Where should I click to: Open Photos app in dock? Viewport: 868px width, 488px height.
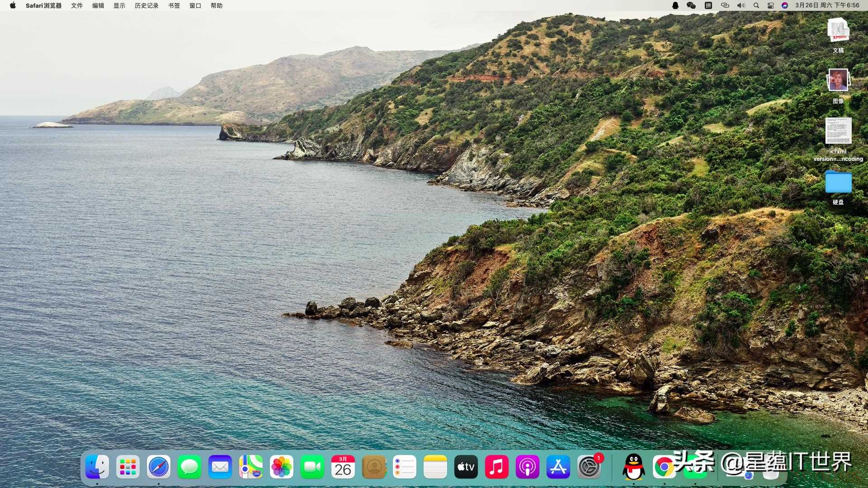pyautogui.click(x=282, y=467)
